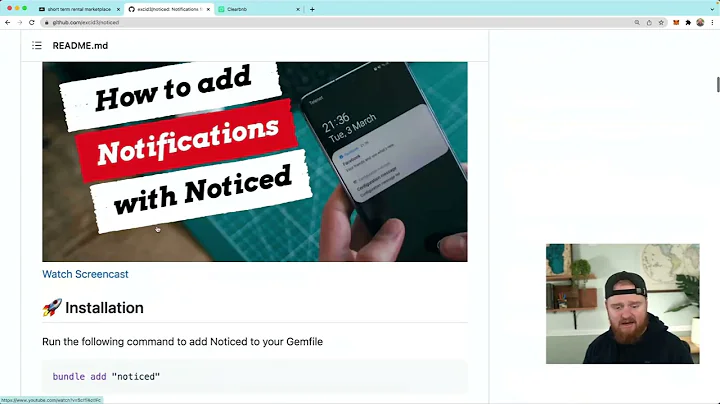The image size is (720, 404).
Task: Follow the Watch Screencast link
Action: [85, 274]
